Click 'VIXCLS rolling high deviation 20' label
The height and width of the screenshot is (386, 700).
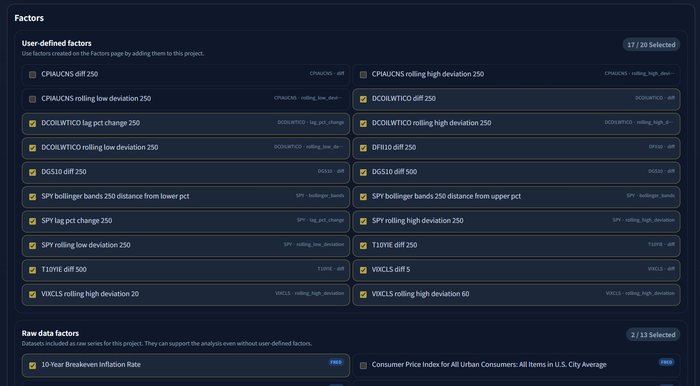(90, 294)
